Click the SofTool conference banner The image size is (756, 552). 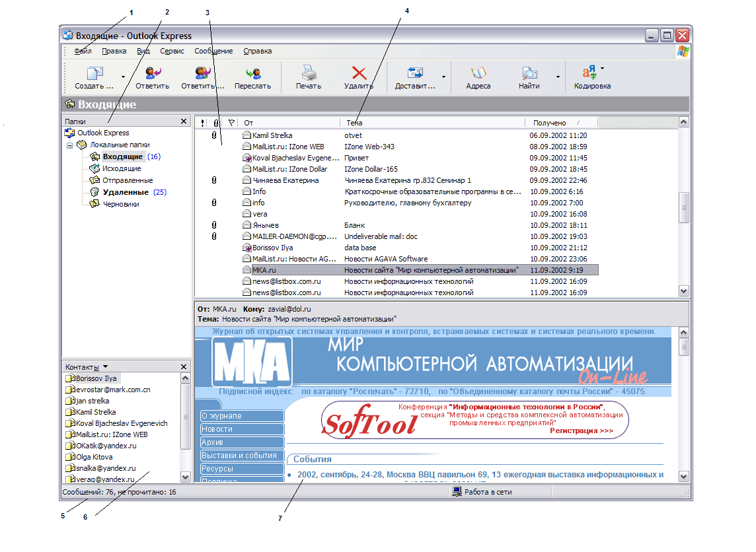pyautogui.click(x=475, y=421)
